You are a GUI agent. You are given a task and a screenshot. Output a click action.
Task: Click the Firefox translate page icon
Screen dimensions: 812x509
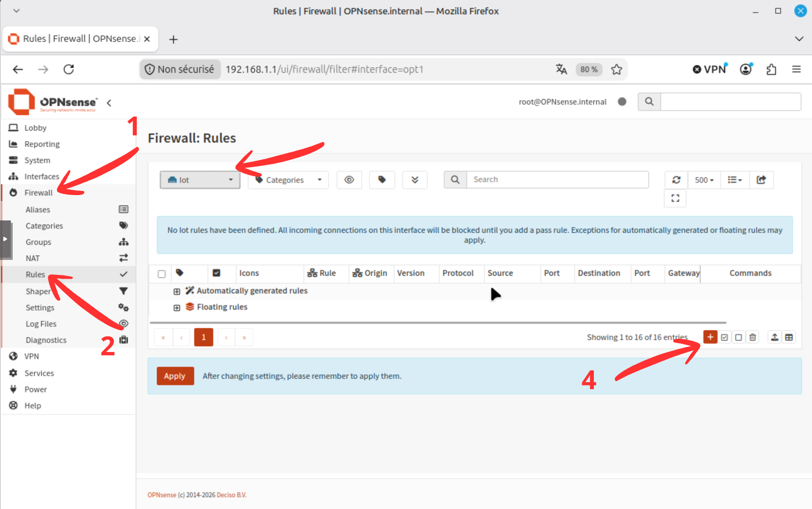point(561,70)
